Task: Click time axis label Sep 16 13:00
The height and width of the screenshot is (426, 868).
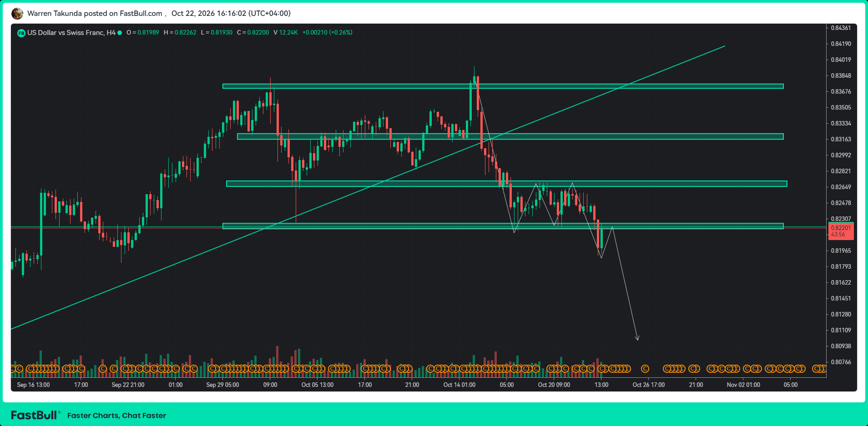Action: pyautogui.click(x=33, y=385)
